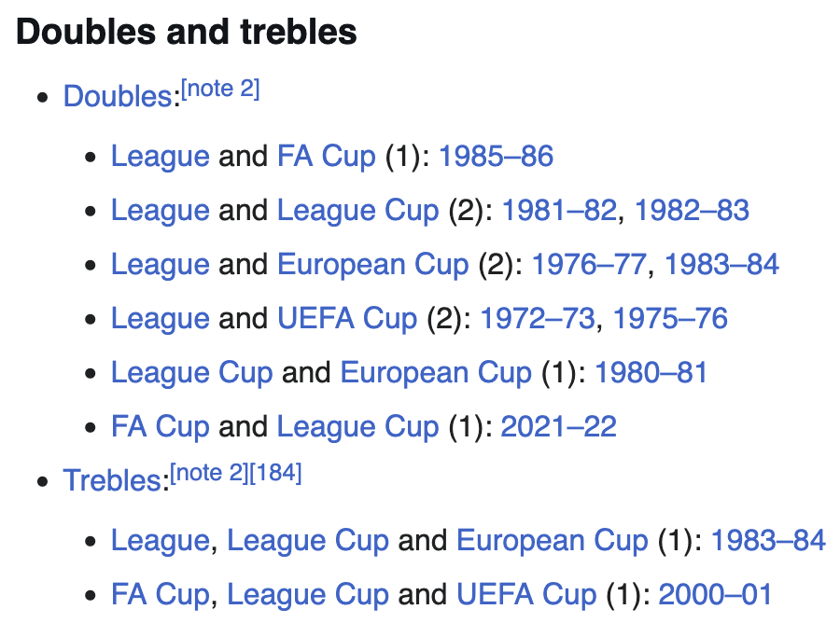840x623 pixels.
Task: Open the Doubles link
Action: coord(118,97)
